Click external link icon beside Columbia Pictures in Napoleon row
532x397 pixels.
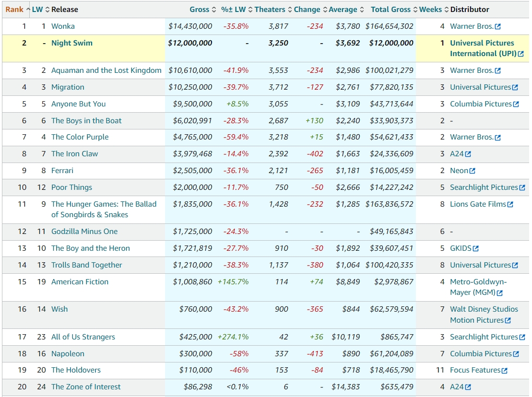(x=516, y=354)
